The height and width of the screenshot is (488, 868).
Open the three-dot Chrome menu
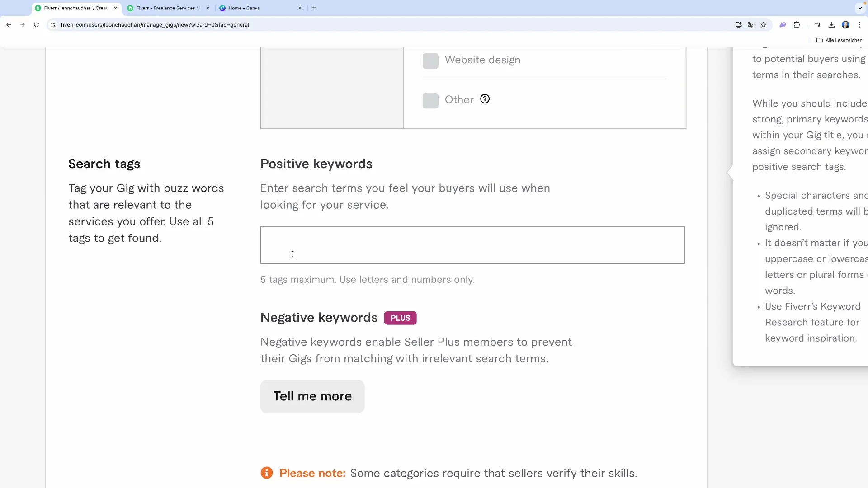pyautogui.click(x=860, y=25)
